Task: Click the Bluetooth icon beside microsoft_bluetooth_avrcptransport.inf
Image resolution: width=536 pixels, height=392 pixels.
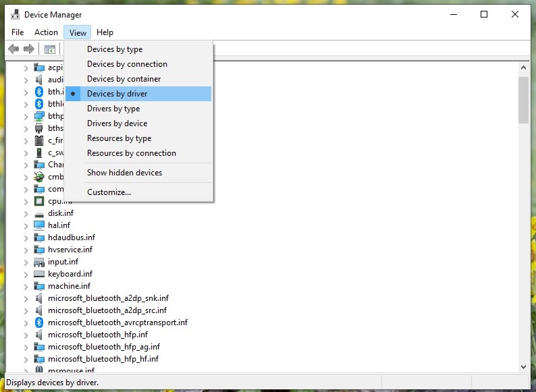Action: [x=39, y=323]
